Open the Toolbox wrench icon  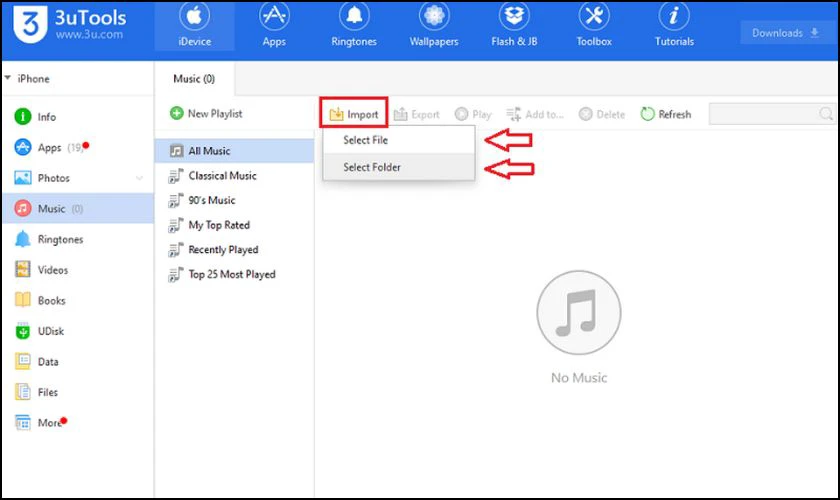594,17
